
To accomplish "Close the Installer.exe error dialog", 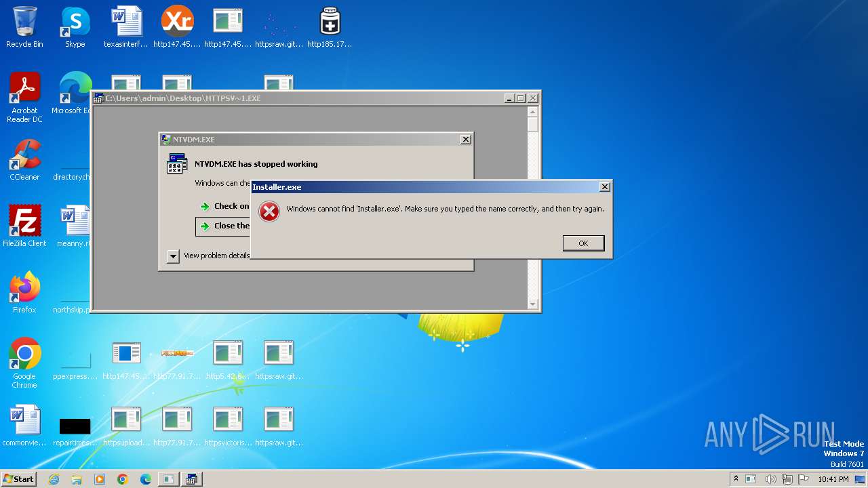I will point(604,187).
